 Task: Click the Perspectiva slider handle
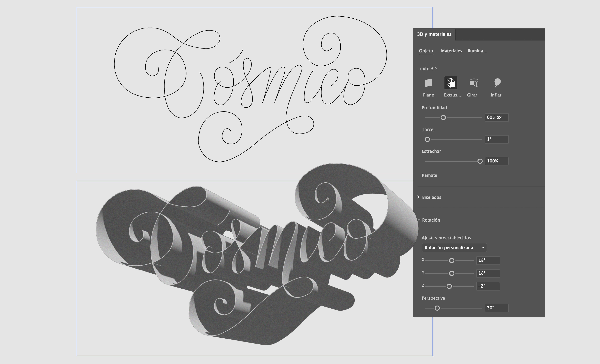click(x=437, y=308)
